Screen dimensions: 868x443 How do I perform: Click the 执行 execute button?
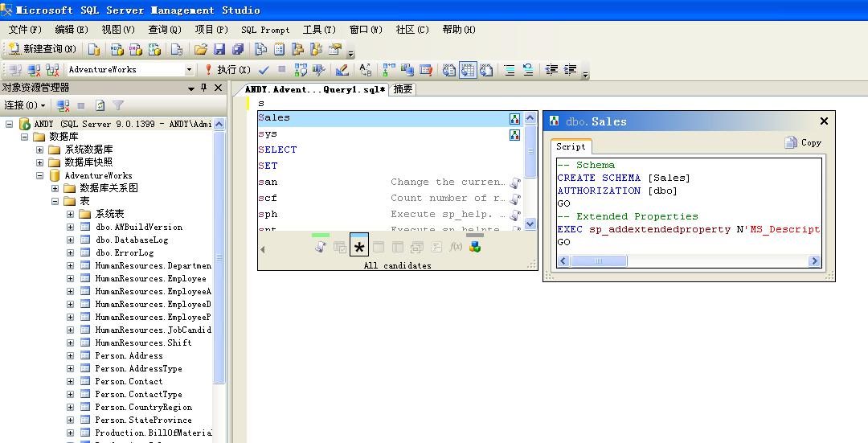(227, 70)
